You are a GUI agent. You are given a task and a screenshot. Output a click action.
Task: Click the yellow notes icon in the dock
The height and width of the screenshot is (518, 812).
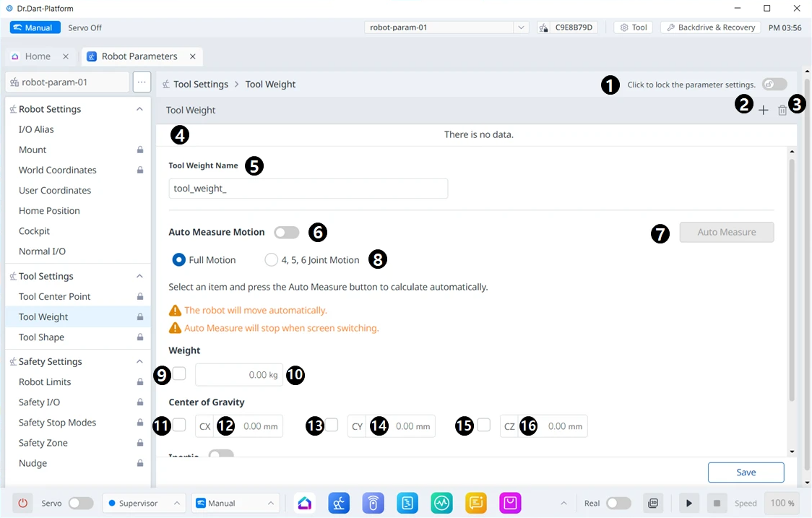pyautogui.click(x=475, y=503)
